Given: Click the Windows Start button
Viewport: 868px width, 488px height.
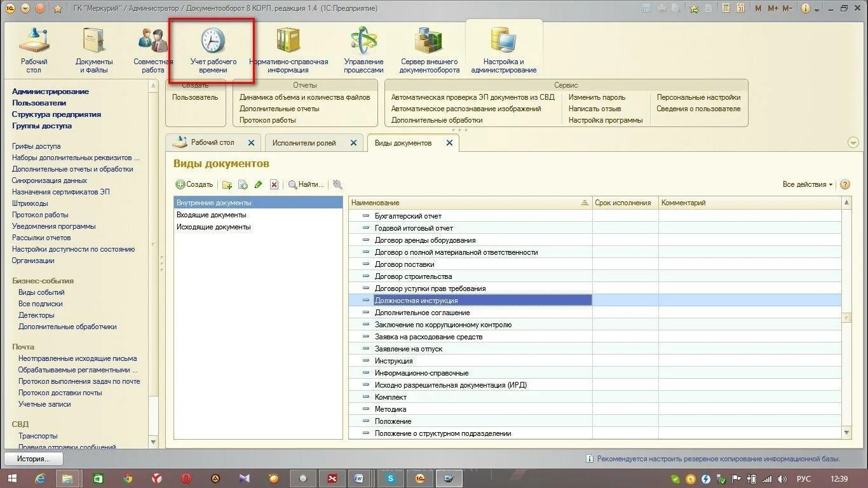Looking at the screenshot, I should (x=12, y=478).
